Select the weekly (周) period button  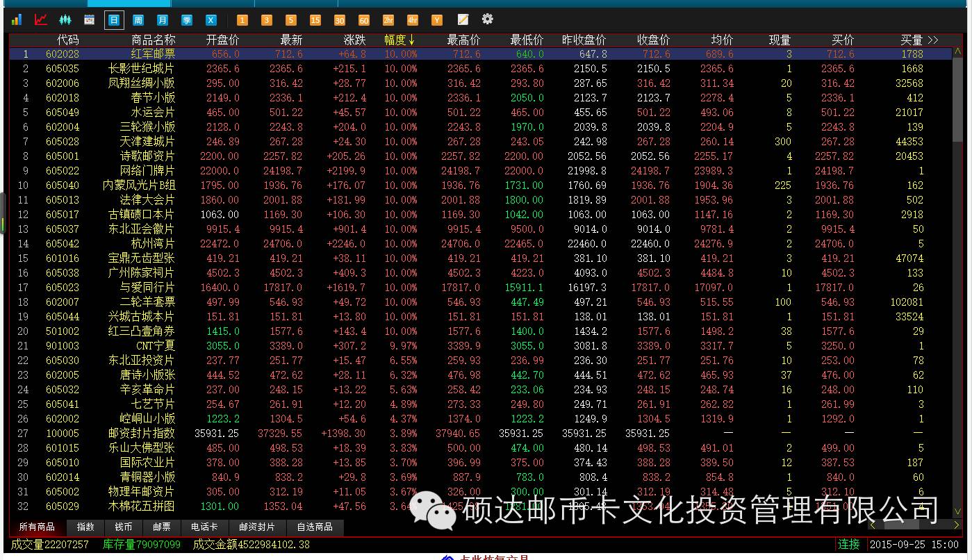pos(138,20)
